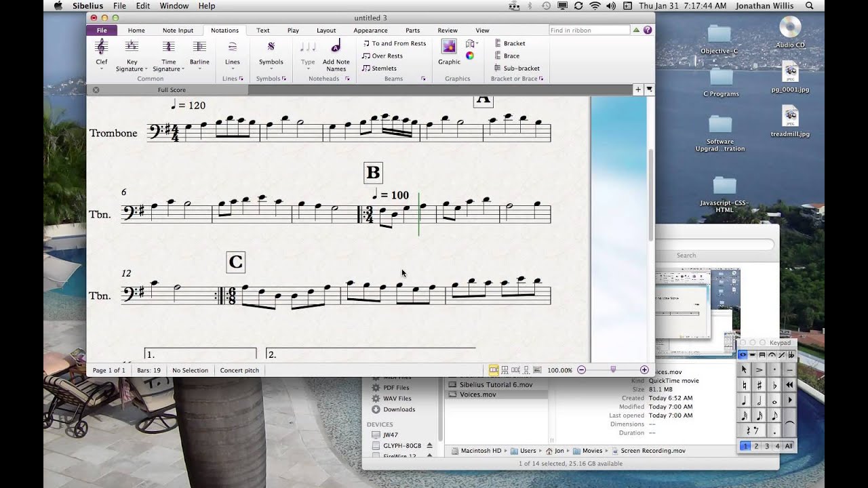This screenshot has height=488, width=868.
Task: Open the Key Signature gallery
Action: coord(132,55)
